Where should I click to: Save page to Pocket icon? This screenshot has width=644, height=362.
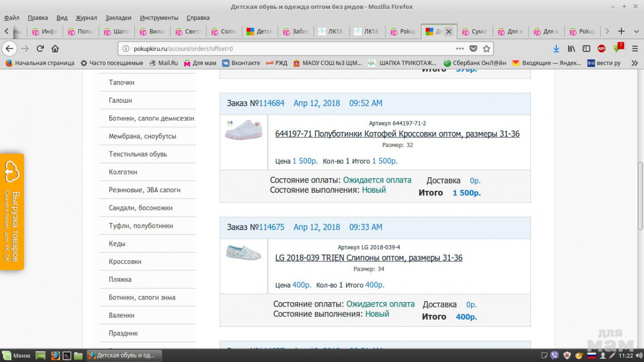coord(473,49)
